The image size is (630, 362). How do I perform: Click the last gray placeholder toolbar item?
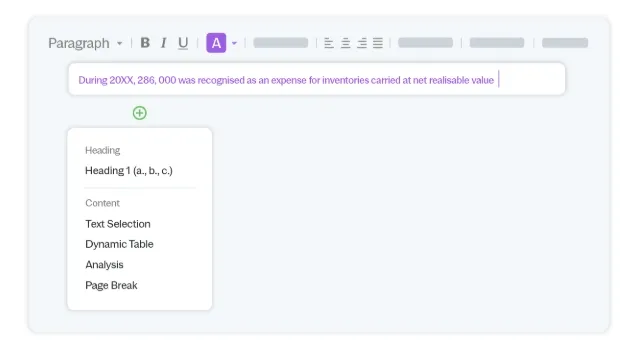tap(565, 43)
